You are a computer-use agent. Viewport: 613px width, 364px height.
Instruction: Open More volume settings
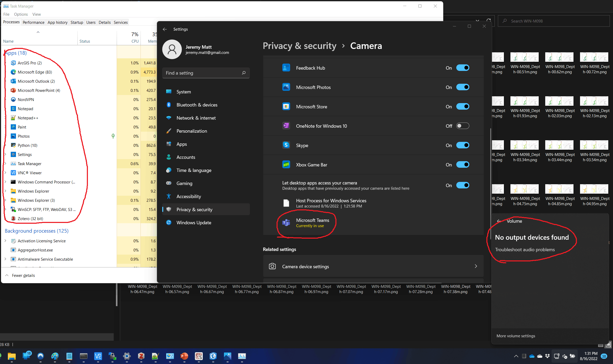point(516,336)
